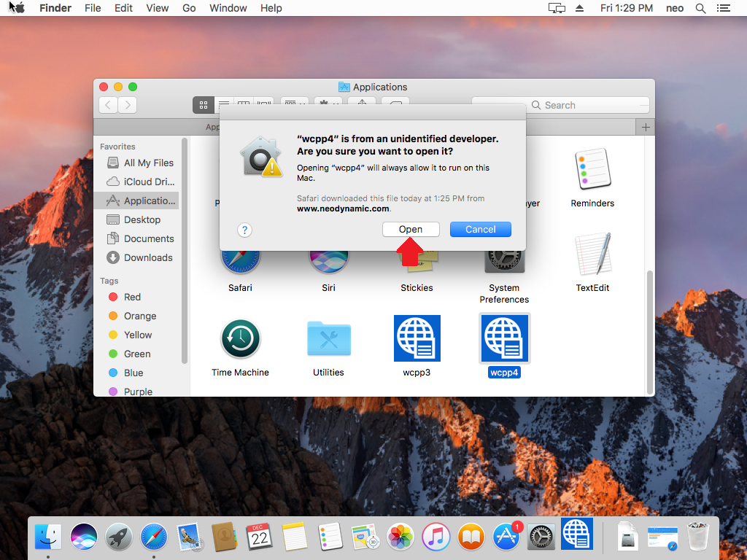
Task: Select the wcpp4 application icon
Action: [x=505, y=338]
